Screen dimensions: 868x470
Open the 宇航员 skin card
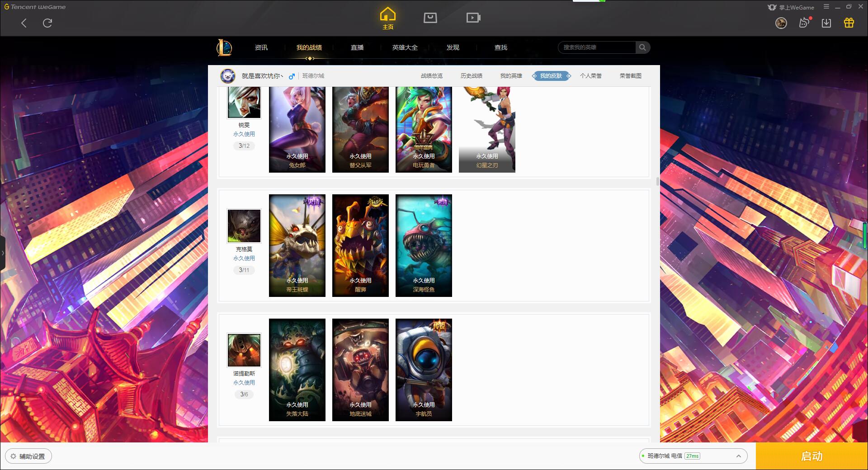point(424,370)
